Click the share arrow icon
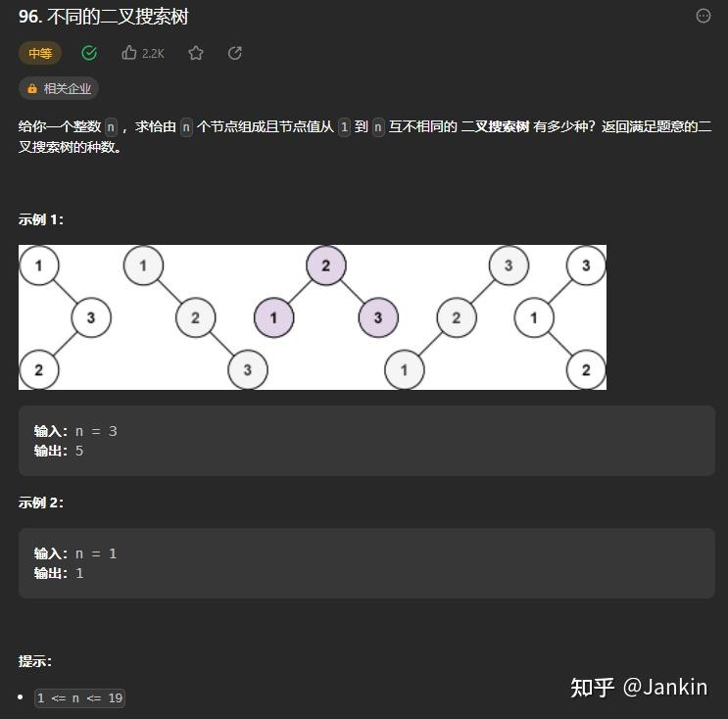 pyautogui.click(x=235, y=53)
